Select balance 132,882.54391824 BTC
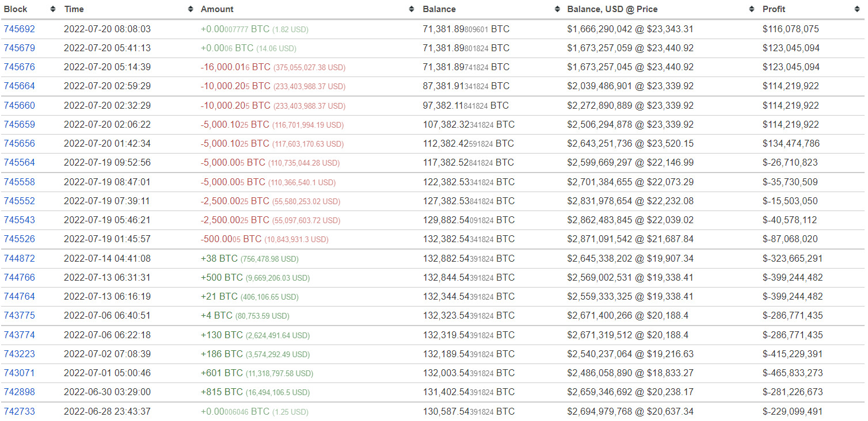Image resolution: width=868 pixels, height=421 pixels. click(469, 259)
